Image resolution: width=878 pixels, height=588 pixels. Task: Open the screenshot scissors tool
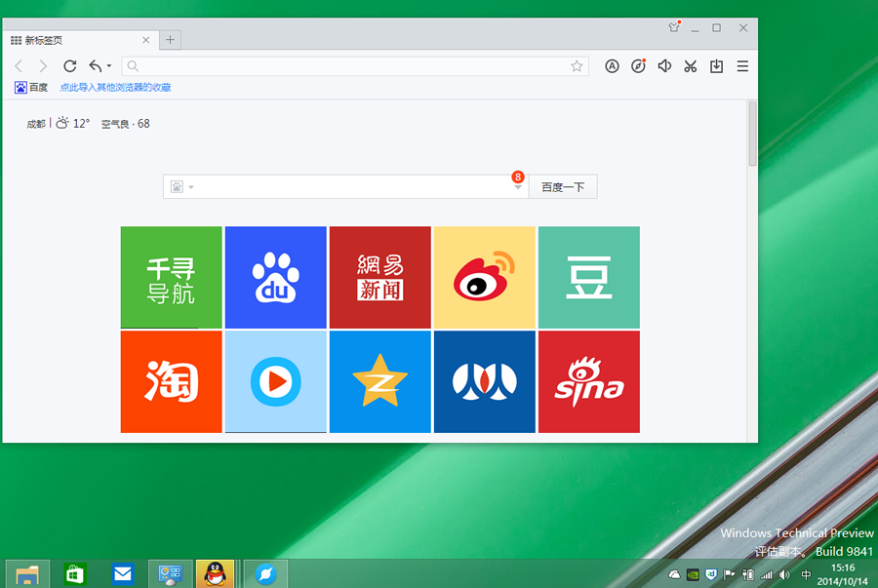[x=691, y=66]
